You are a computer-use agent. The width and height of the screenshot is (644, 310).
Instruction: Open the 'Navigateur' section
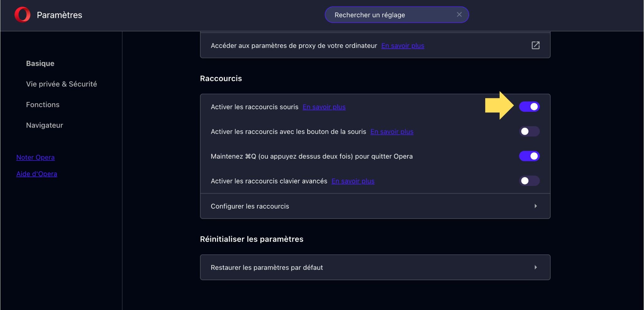point(44,125)
